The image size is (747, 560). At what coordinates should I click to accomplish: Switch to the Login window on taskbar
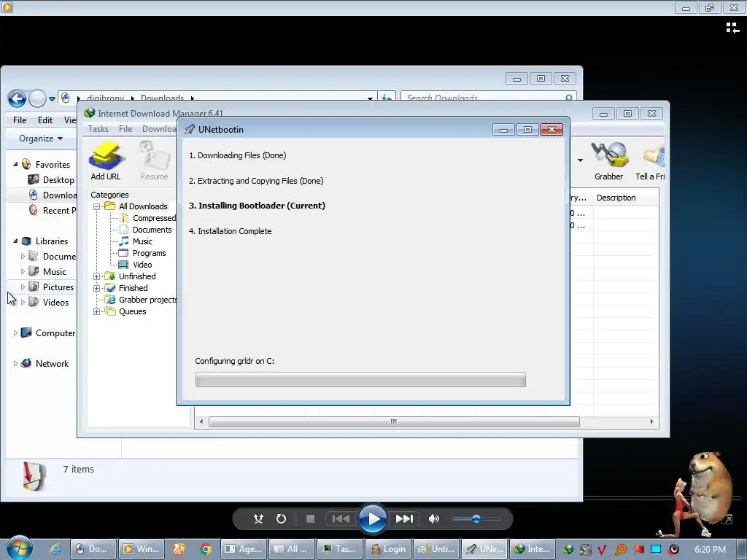coord(388,549)
